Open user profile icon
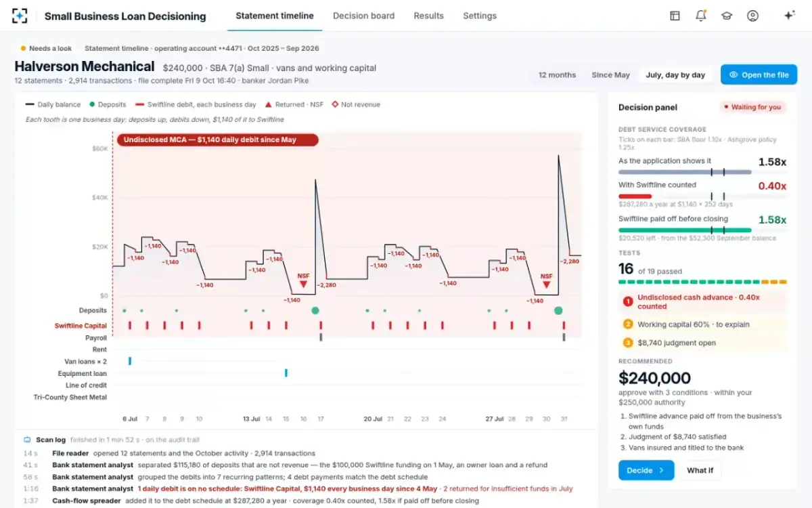 [752, 16]
